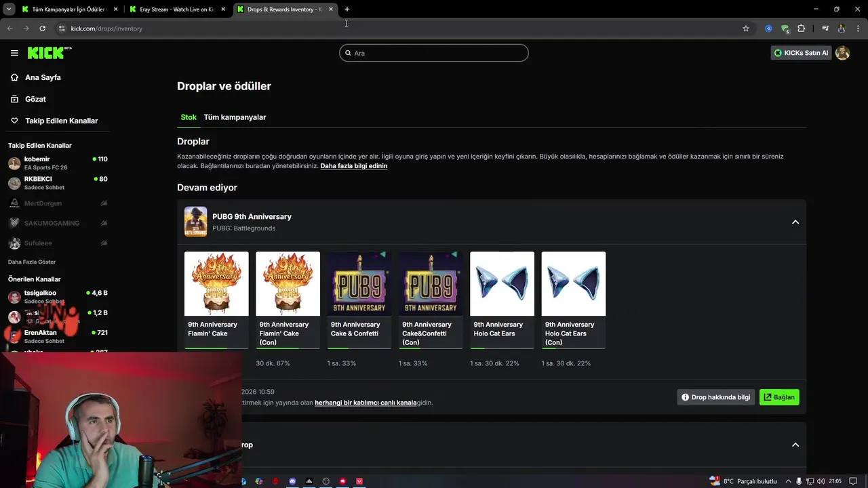The height and width of the screenshot is (488, 868).
Task: Switch to Tüm kampanyalar tab
Action: point(235,117)
